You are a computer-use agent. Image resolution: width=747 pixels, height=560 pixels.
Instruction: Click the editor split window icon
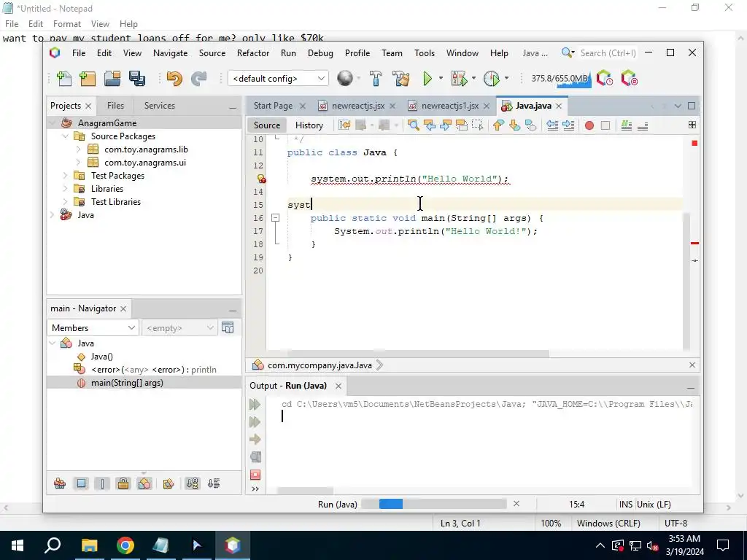[692, 125]
